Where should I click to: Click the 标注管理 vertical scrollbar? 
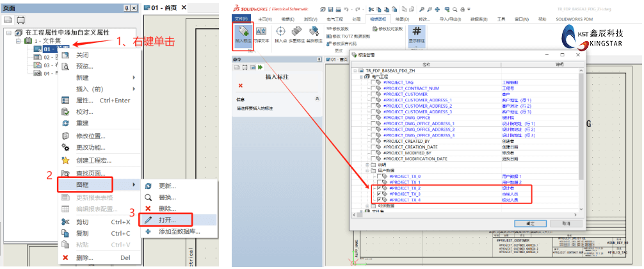tap(580, 134)
